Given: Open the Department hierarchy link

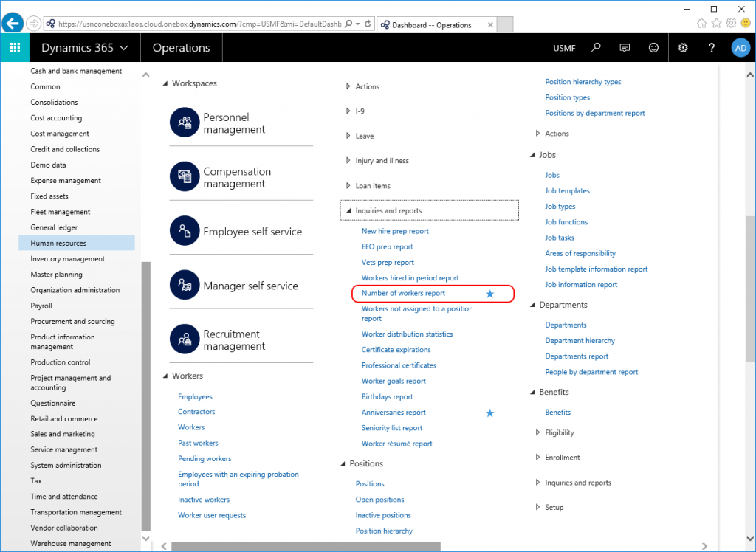Looking at the screenshot, I should pos(581,340).
